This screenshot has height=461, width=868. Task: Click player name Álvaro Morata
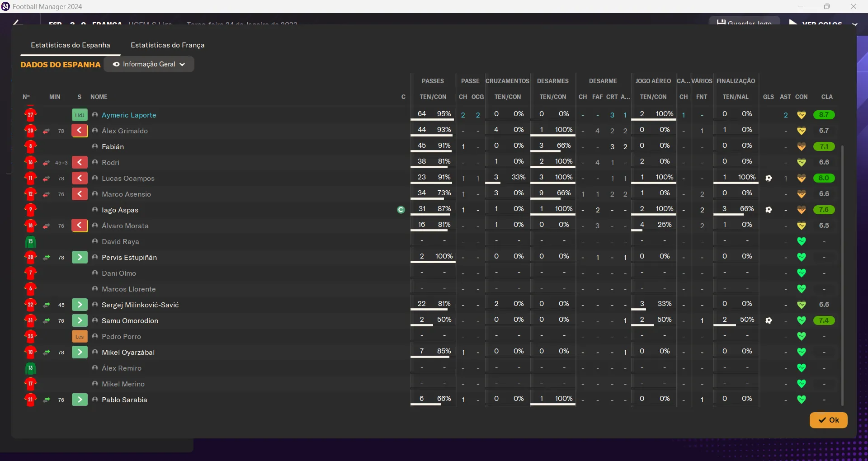[125, 226]
